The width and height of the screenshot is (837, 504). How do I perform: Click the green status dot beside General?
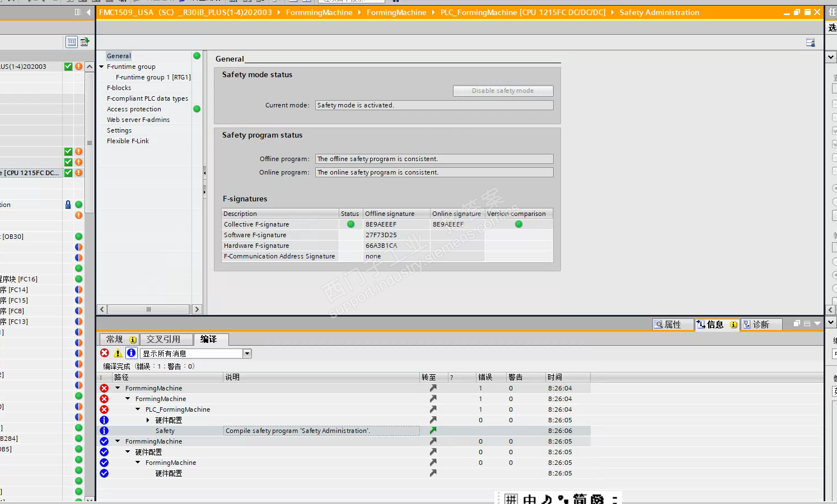tap(197, 56)
